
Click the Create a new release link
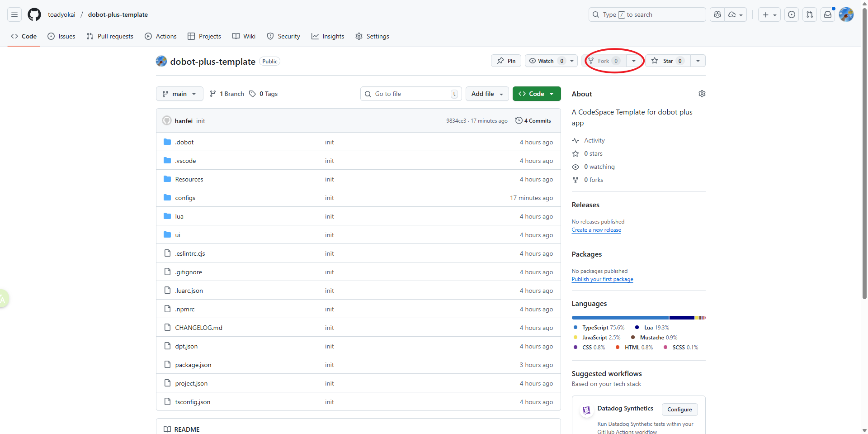[596, 230]
